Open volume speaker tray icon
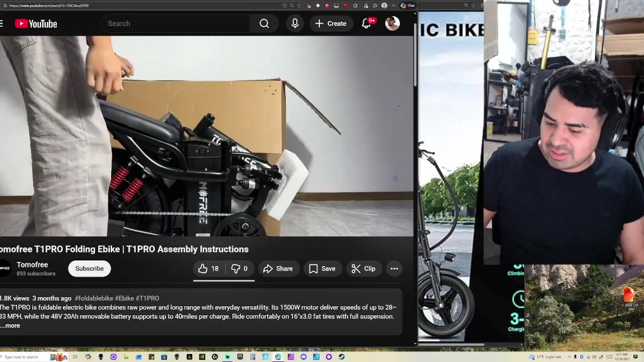This screenshot has height=362, width=644. tap(594, 357)
